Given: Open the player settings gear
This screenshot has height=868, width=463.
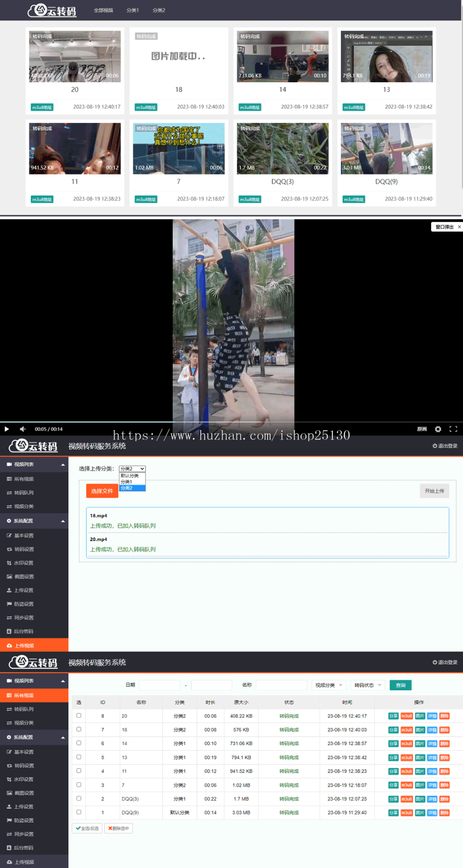Looking at the screenshot, I should [438, 429].
